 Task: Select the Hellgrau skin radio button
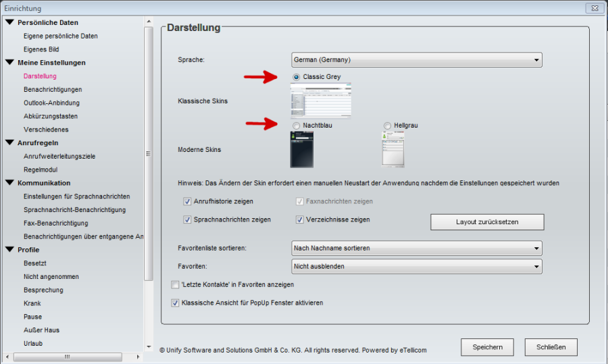point(387,126)
